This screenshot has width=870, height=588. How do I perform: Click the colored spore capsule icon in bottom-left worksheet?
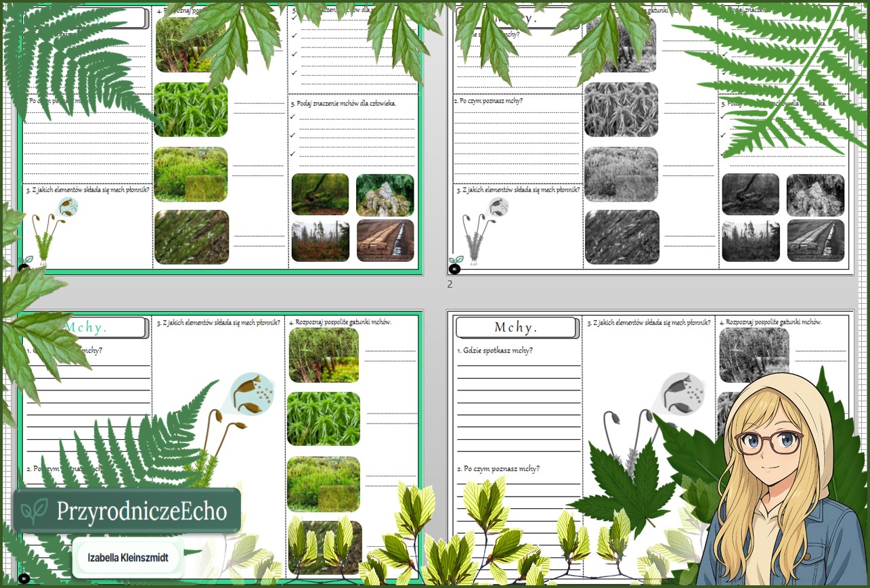253,394
